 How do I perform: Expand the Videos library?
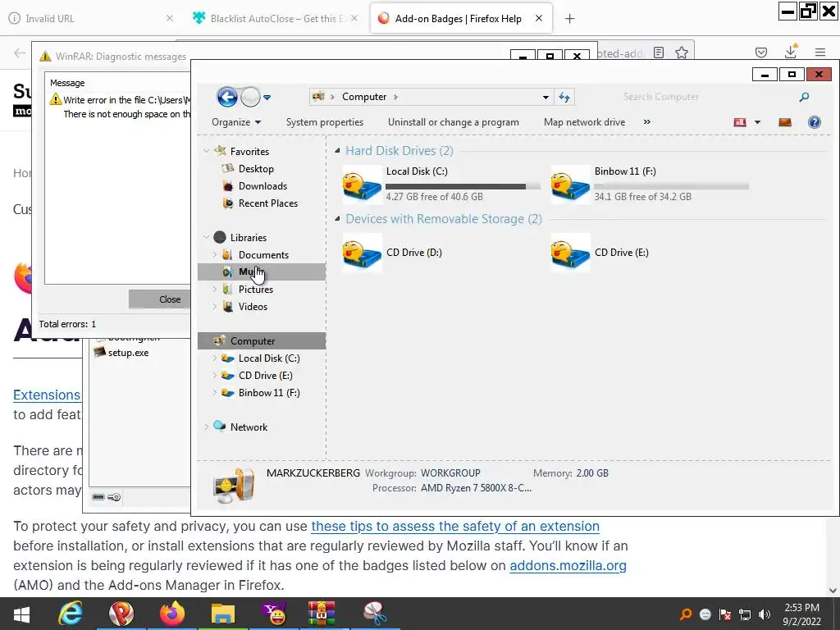click(214, 307)
